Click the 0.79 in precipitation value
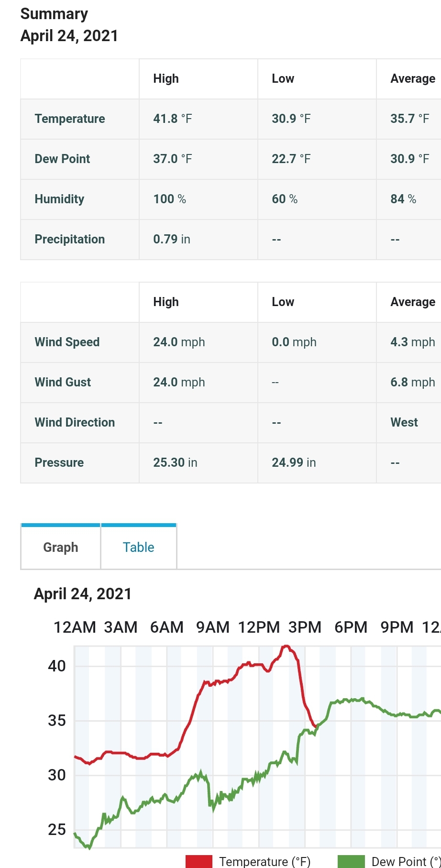The image size is (441, 868). click(x=172, y=239)
